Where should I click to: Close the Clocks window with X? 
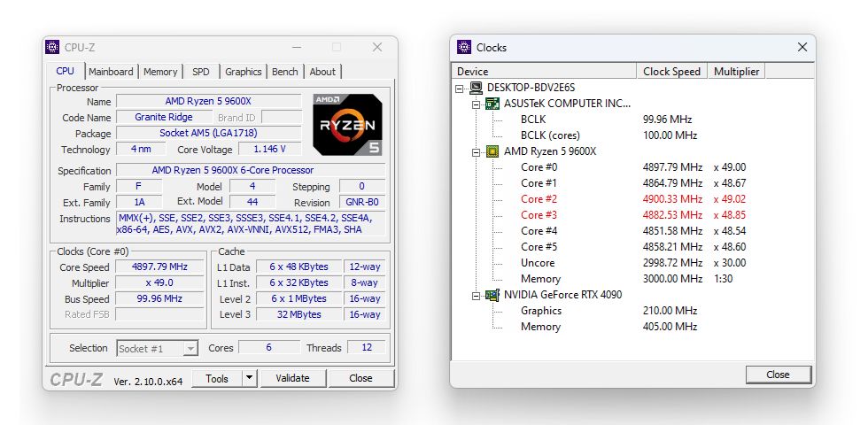coord(802,48)
